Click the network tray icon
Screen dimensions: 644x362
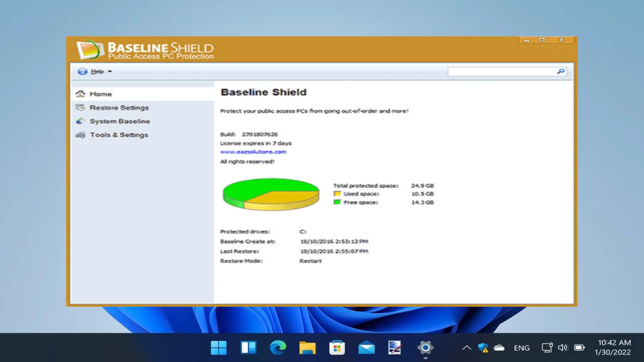(x=547, y=347)
